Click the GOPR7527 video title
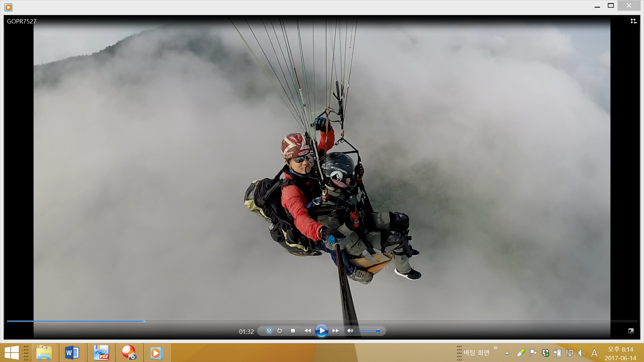This screenshot has width=644, height=362. pos(21,21)
